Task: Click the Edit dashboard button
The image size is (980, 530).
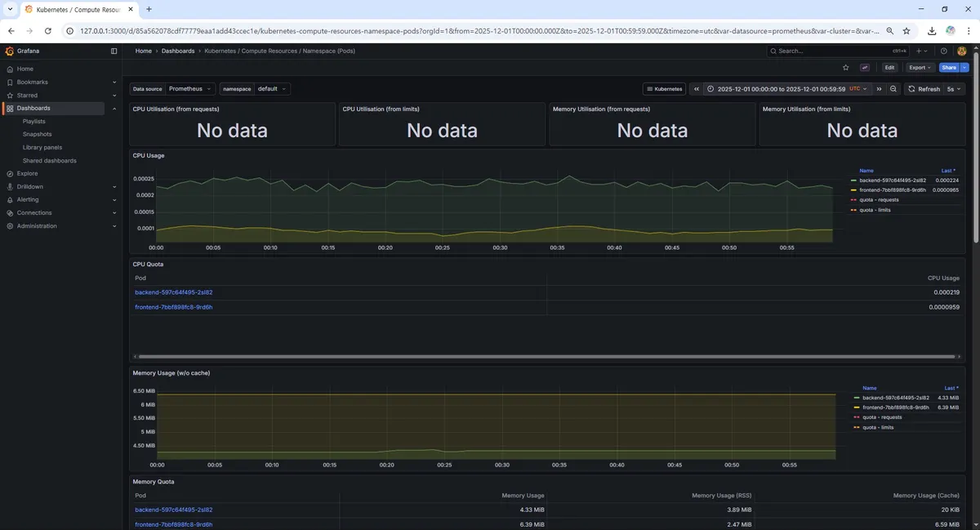Action: tap(889, 68)
